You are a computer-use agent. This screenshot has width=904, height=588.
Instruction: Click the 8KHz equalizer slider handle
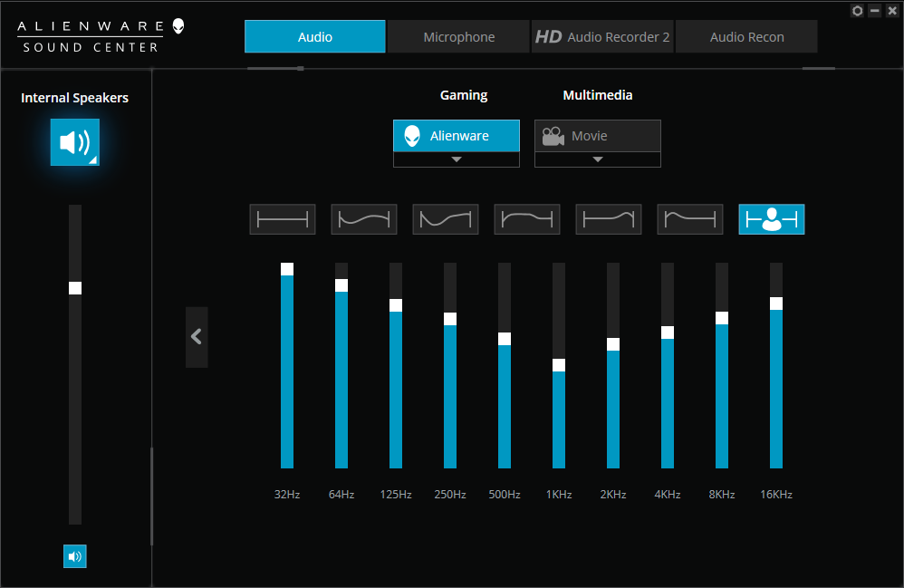click(x=722, y=318)
